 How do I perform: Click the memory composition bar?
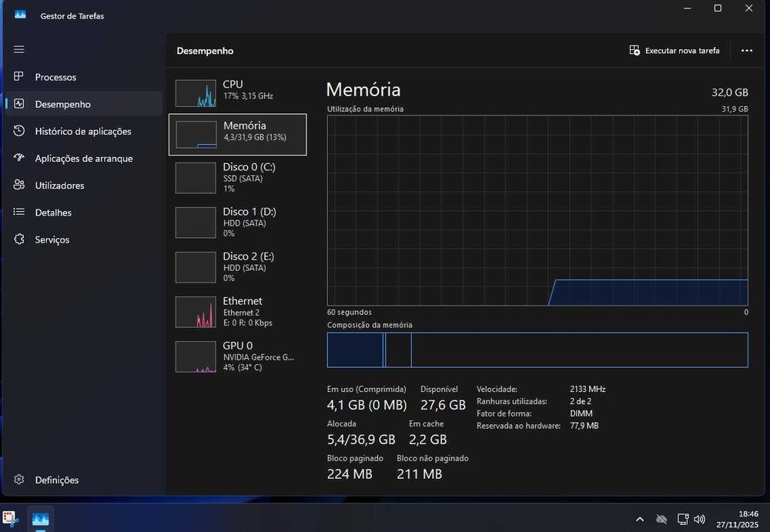pyautogui.click(x=537, y=350)
